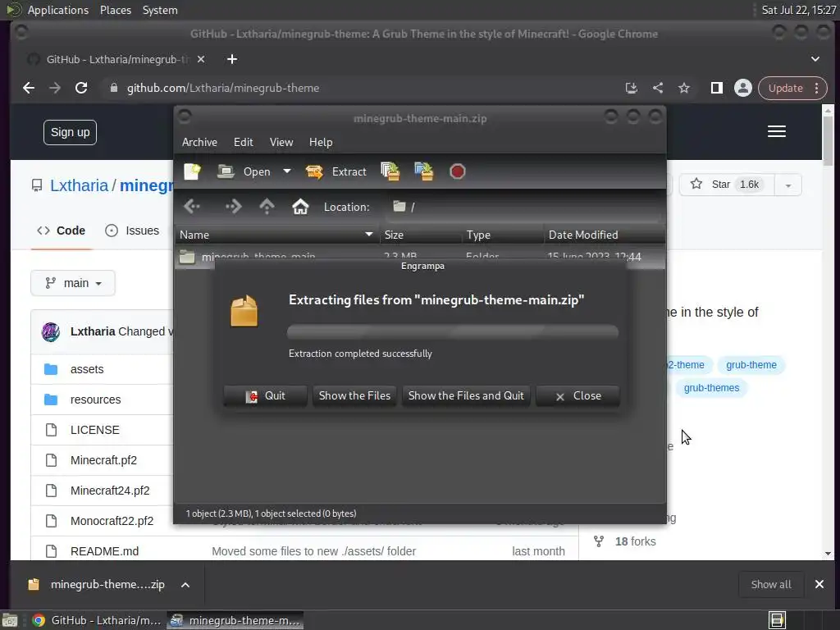Open an archive with the Open button
Screen dimensions: 840x630
244,171
